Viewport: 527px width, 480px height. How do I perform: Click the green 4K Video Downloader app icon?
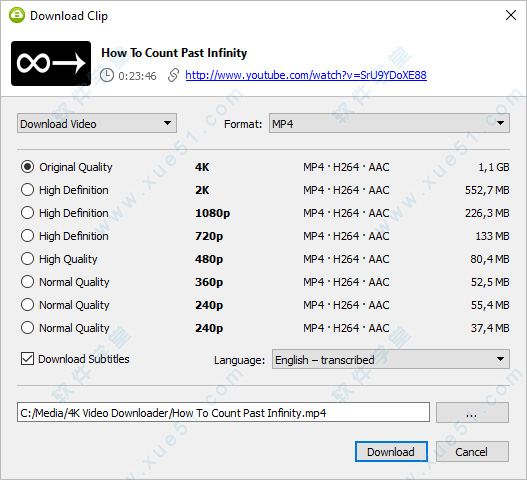coord(17,15)
